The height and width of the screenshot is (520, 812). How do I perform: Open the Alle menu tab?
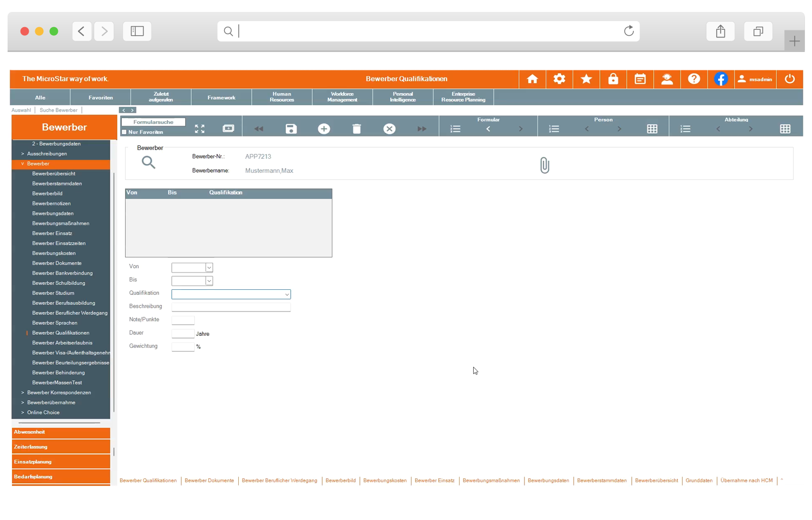pyautogui.click(x=40, y=97)
